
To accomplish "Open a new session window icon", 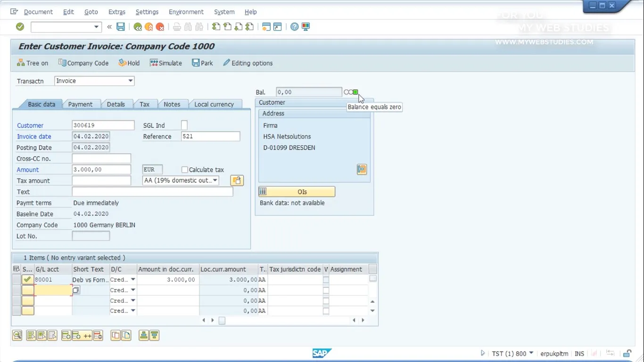I will click(x=266, y=27).
